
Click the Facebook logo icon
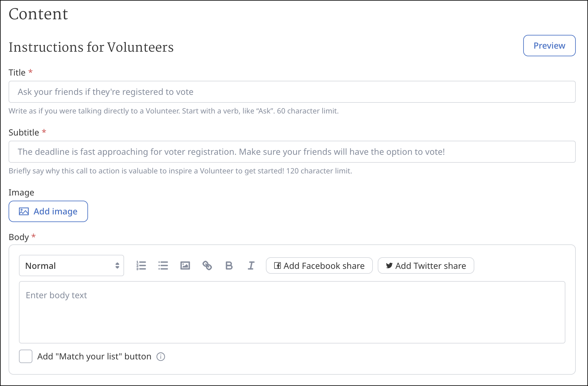pos(277,265)
